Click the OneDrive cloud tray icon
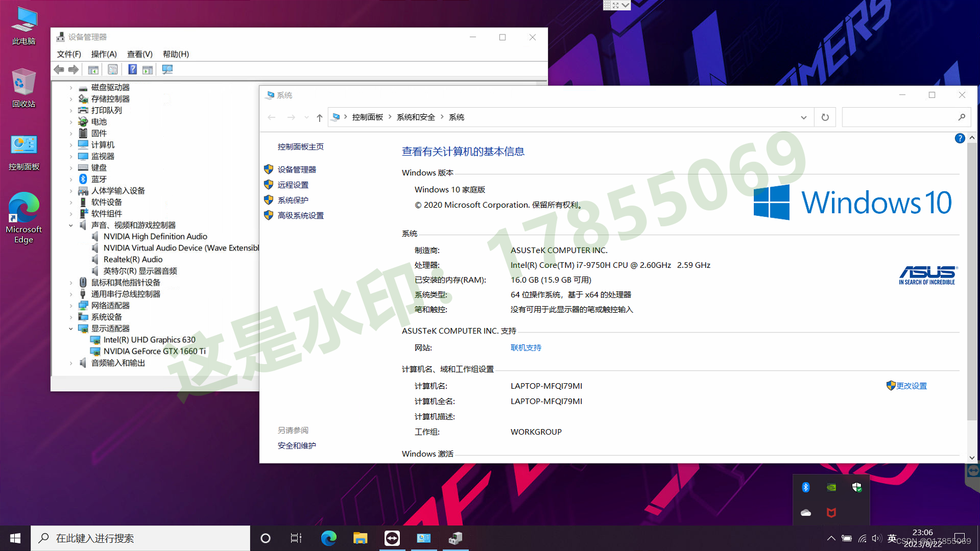 pos(806,513)
